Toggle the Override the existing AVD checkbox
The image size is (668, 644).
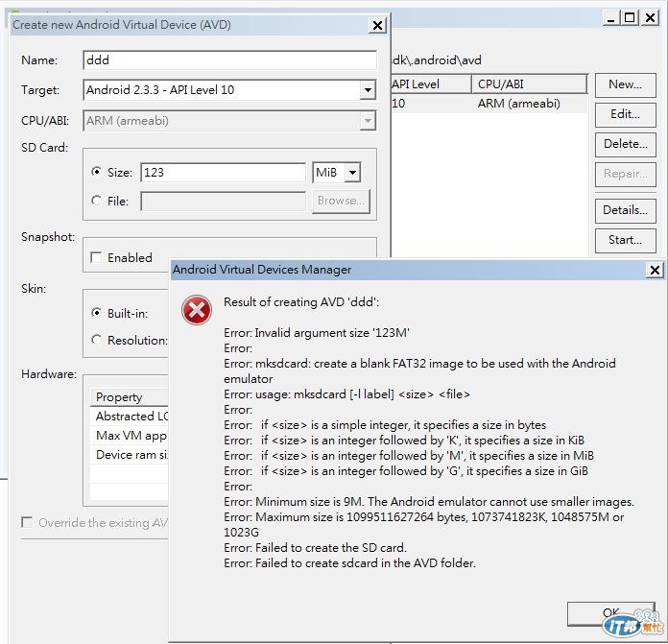(27, 522)
